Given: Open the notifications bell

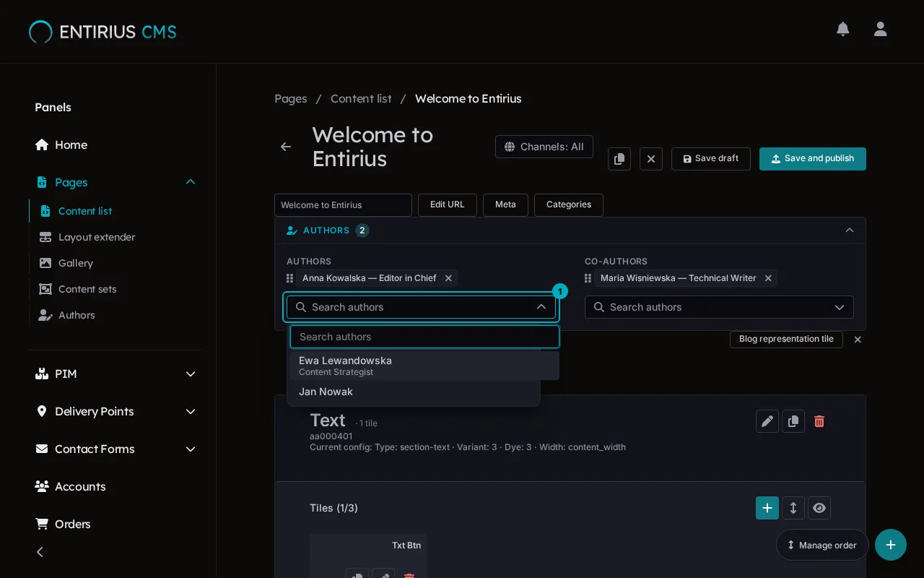Looking at the screenshot, I should pyautogui.click(x=842, y=29).
